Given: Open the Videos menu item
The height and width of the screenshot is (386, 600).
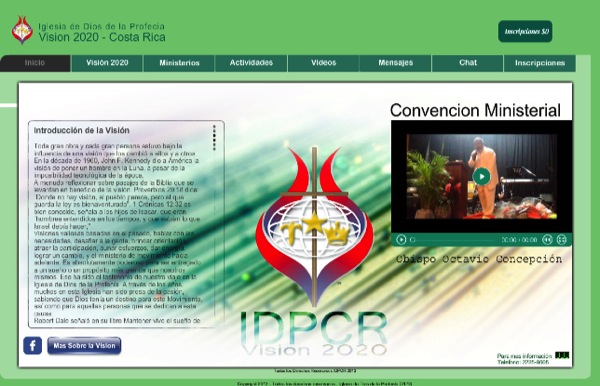Looking at the screenshot, I should coord(324,63).
